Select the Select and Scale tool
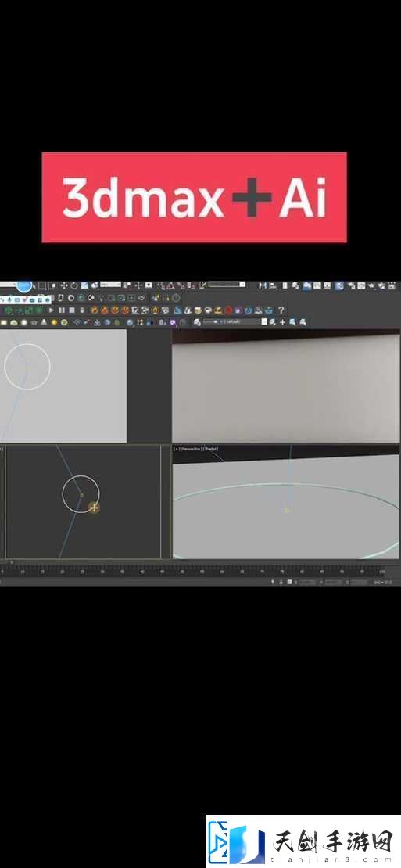Screen dimensions: 401x868 pos(84,285)
